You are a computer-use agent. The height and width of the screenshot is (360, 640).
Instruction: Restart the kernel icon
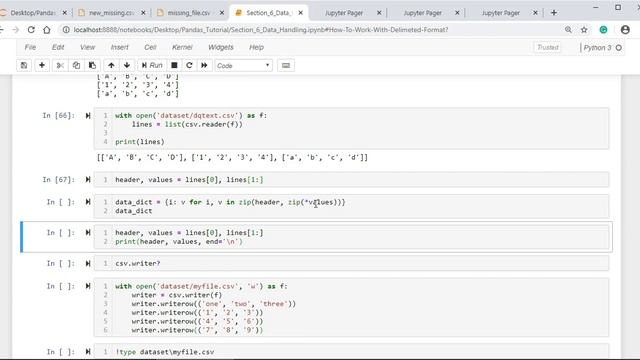pos(189,65)
